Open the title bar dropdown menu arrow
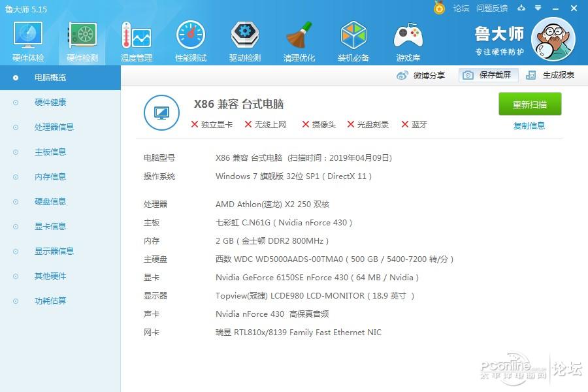Screen dimensions: 588x392 click(538, 7)
